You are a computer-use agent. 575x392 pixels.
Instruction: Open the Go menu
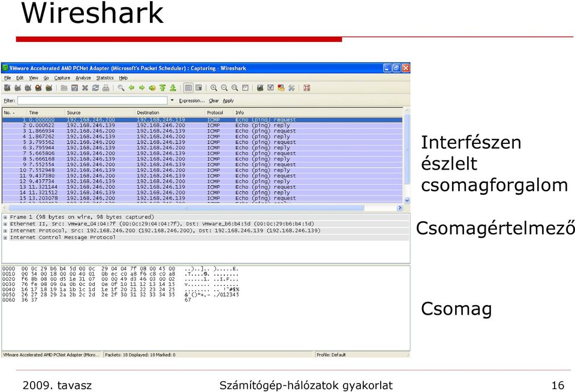[46, 78]
